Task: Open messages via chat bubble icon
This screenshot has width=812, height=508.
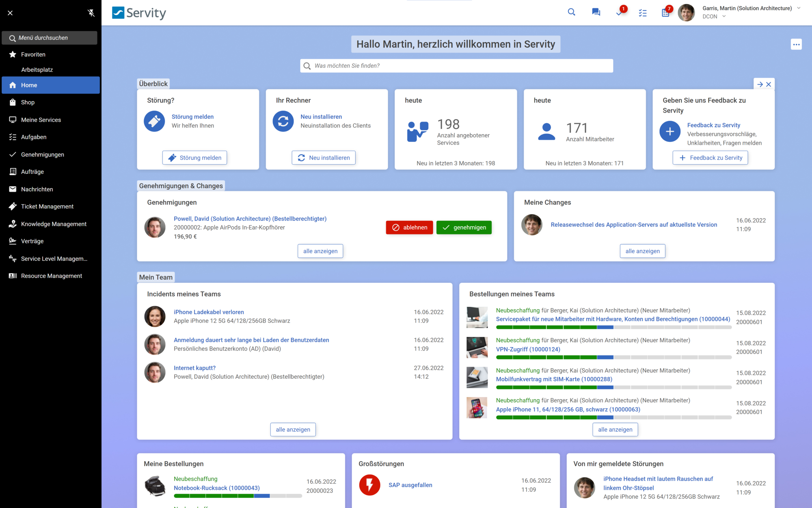Action: tap(596, 12)
